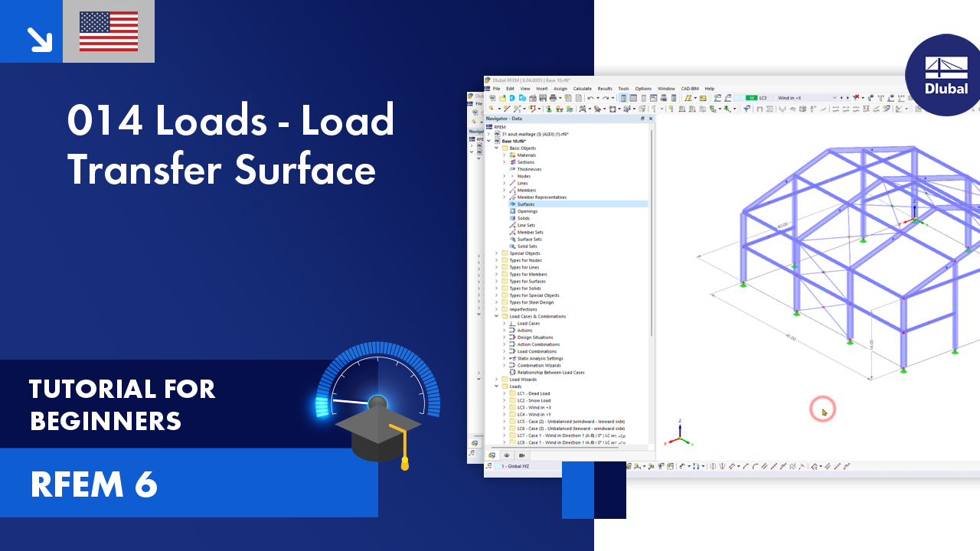The width and height of the screenshot is (980, 551).
Task: Click the American flag language button
Action: pyautogui.click(x=108, y=31)
